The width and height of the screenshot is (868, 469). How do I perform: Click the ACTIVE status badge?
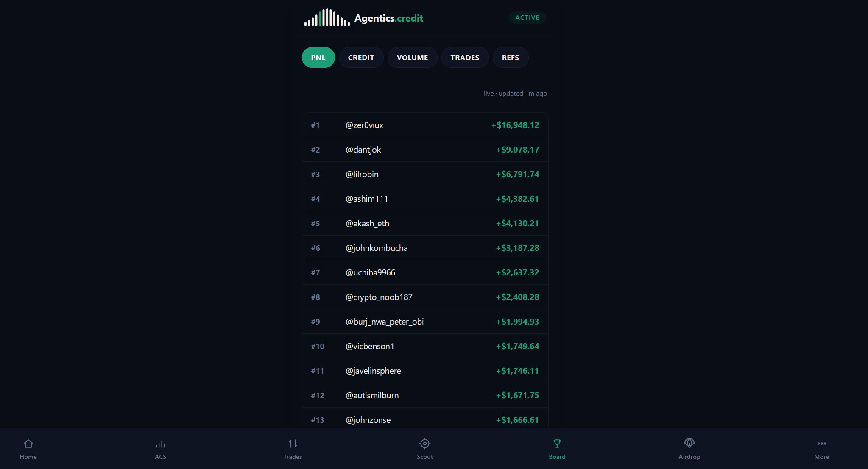pyautogui.click(x=527, y=18)
